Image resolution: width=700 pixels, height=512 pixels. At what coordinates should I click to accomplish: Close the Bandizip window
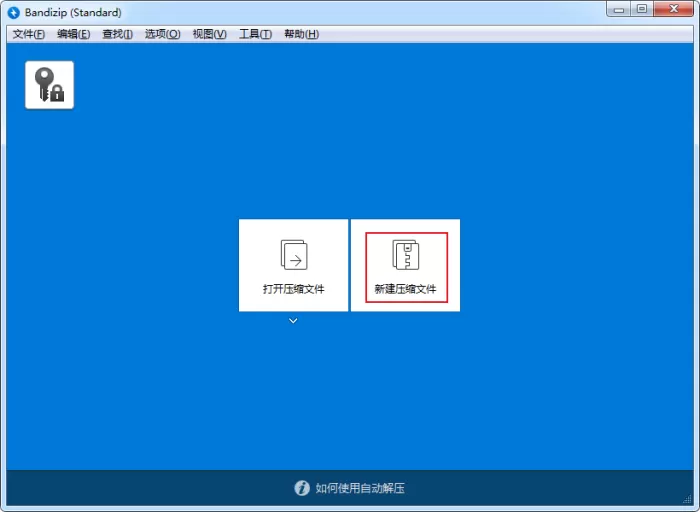(674, 9)
